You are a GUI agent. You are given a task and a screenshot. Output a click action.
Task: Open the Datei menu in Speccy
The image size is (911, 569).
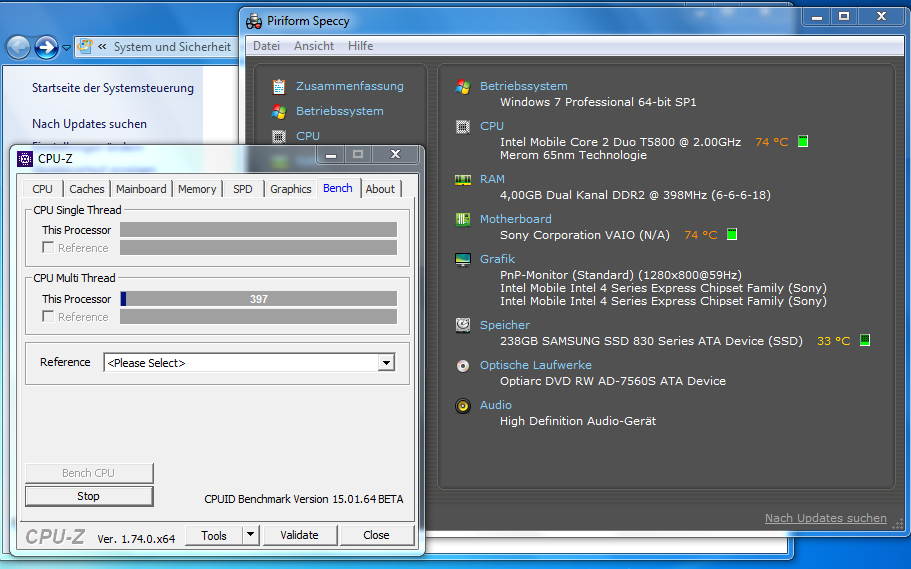point(266,46)
